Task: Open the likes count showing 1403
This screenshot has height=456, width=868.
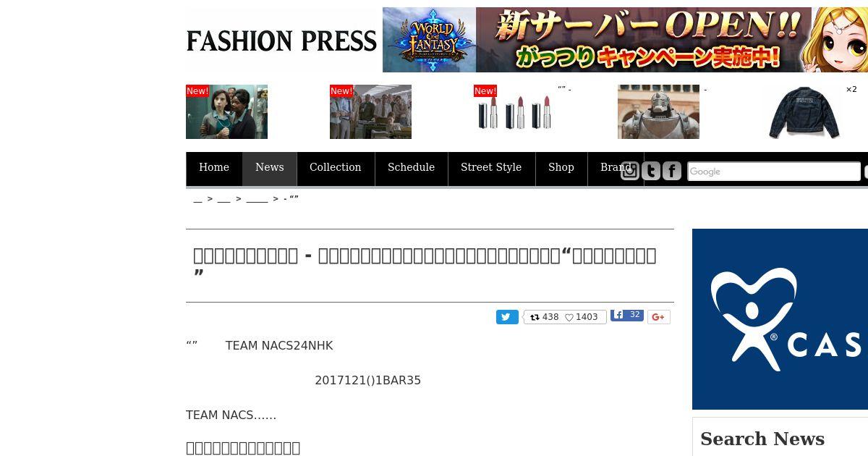Action: [582, 317]
